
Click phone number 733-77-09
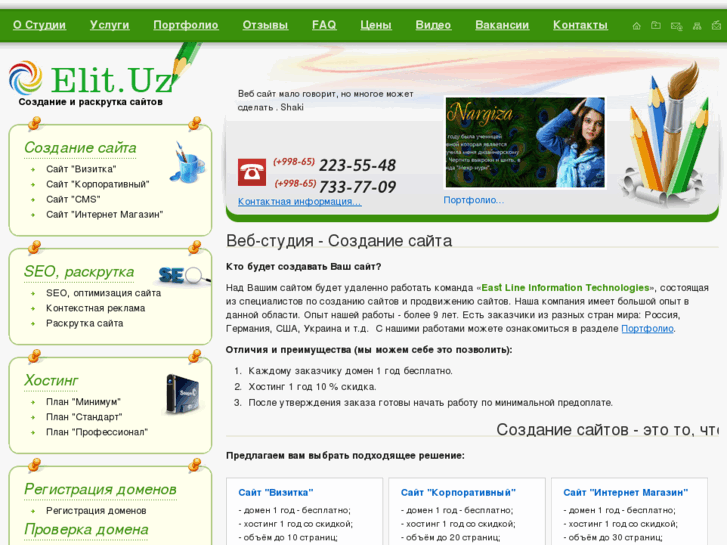click(x=357, y=187)
